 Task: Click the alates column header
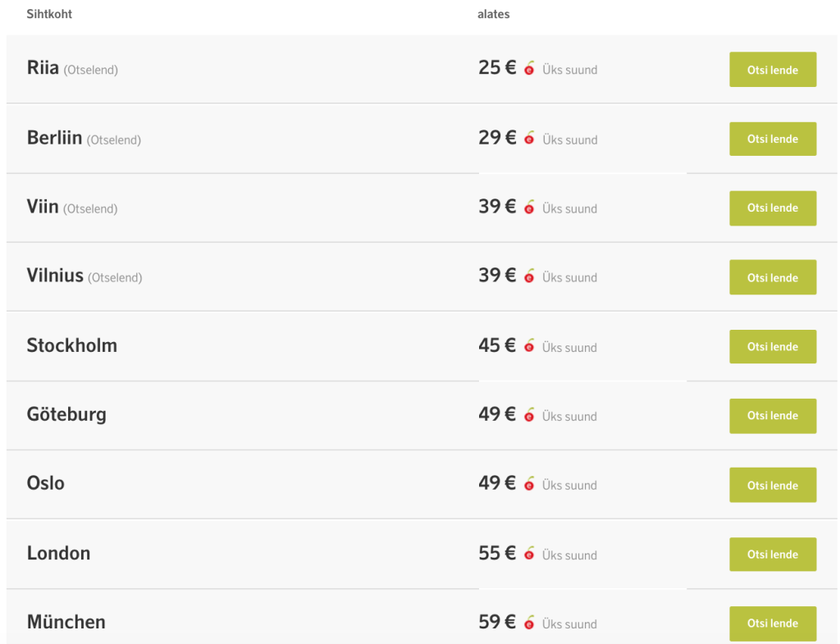(494, 14)
